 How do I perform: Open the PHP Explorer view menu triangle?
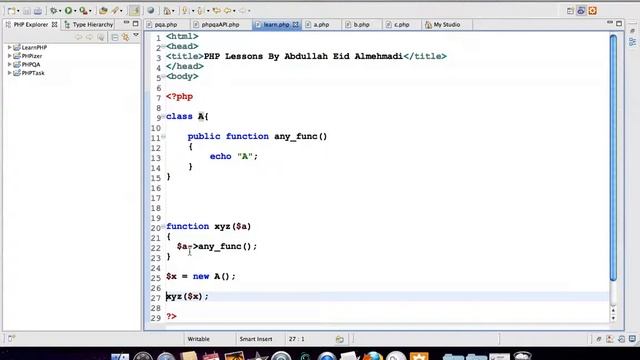pyautogui.click(x=136, y=36)
